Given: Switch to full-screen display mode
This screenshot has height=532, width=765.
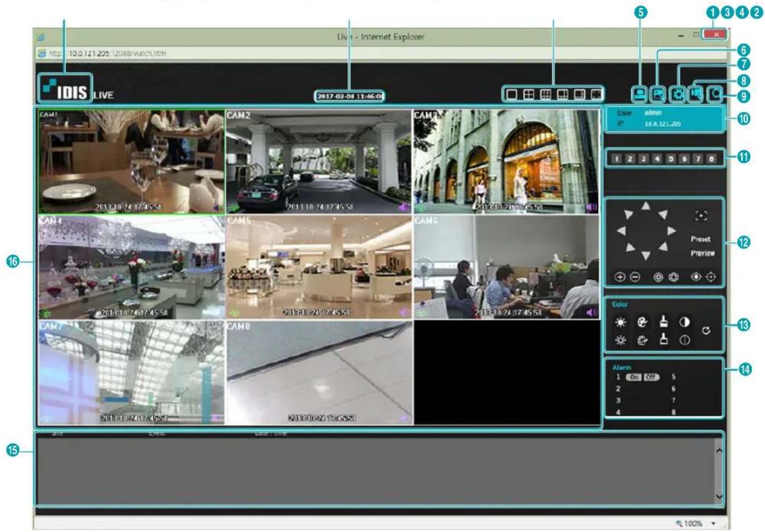Looking at the screenshot, I should tap(596, 95).
